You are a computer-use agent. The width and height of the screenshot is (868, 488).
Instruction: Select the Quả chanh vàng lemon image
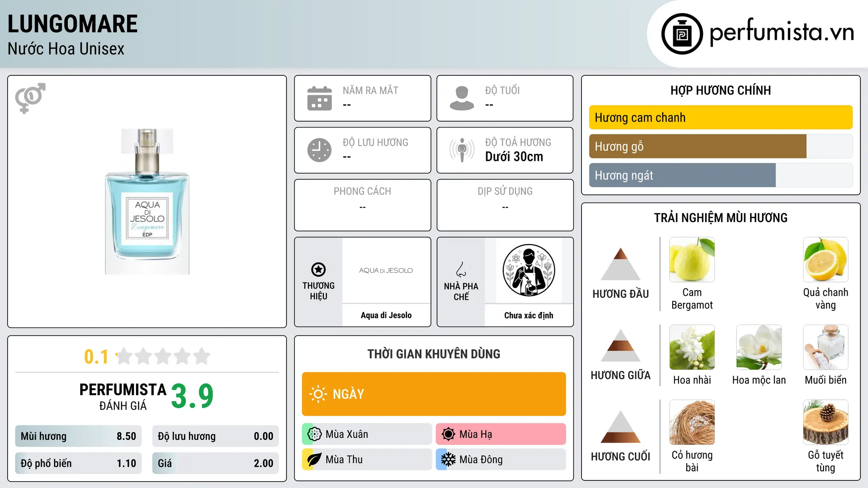click(x=826, y=260)
